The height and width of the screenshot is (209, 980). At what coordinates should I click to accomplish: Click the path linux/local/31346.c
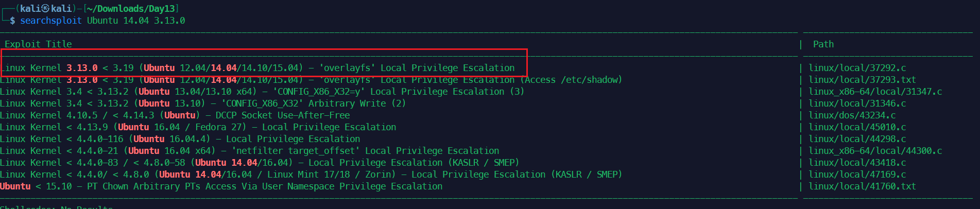857,103
